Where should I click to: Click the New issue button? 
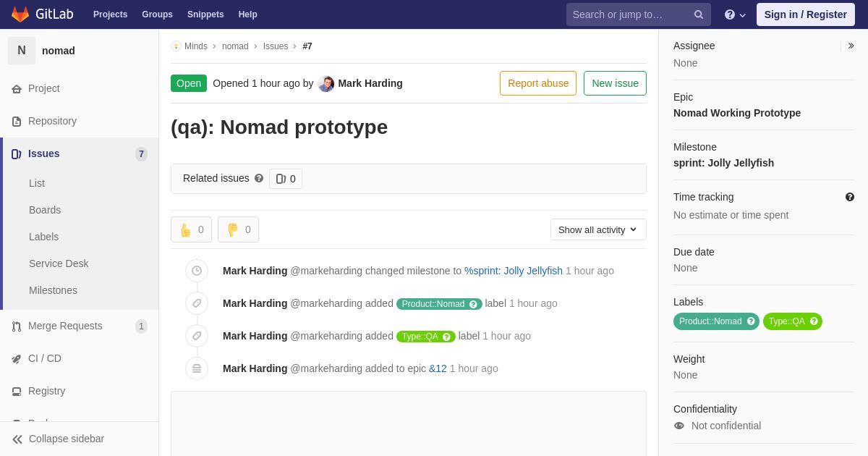[x=615, y=83]
